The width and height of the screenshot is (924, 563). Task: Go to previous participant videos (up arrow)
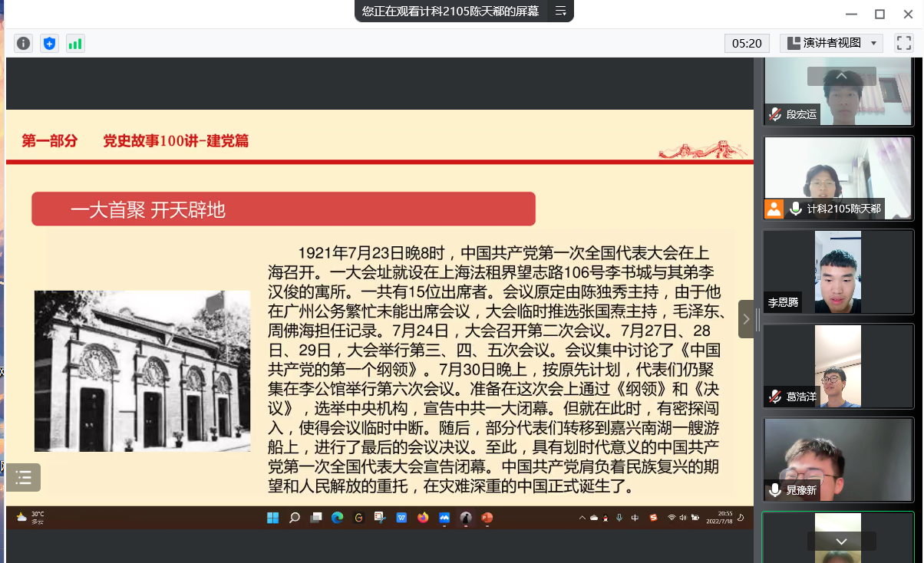842,76
